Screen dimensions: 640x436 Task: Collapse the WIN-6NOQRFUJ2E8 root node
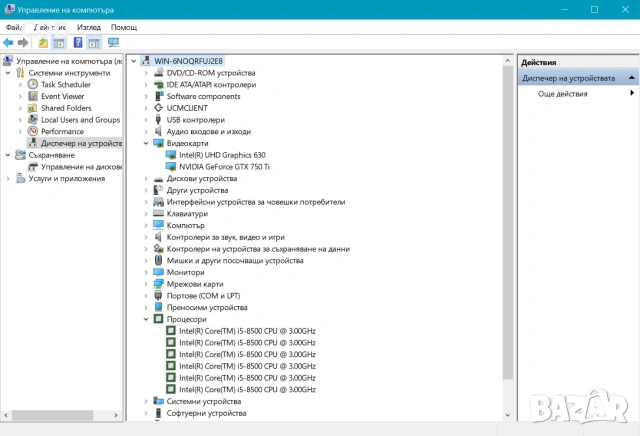point(133,61)
